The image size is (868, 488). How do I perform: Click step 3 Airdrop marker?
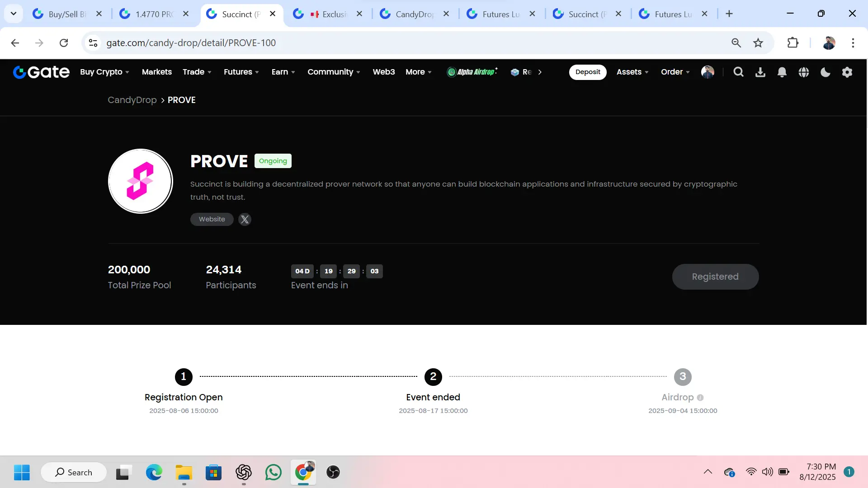[683, 376]
